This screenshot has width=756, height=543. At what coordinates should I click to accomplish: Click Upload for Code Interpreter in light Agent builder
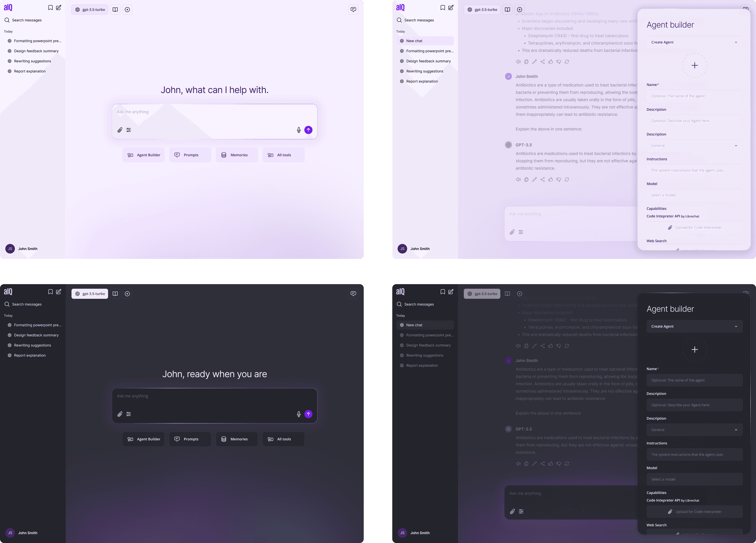coord(695,228)
